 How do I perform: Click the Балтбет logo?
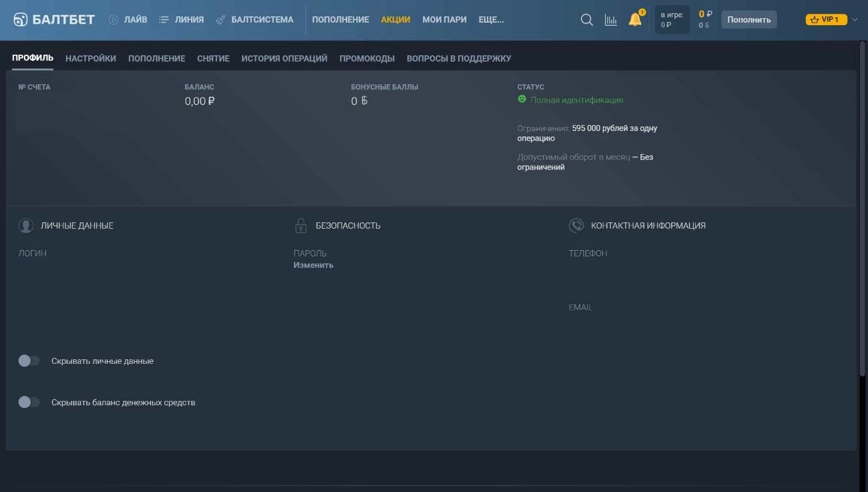(54, 19)
